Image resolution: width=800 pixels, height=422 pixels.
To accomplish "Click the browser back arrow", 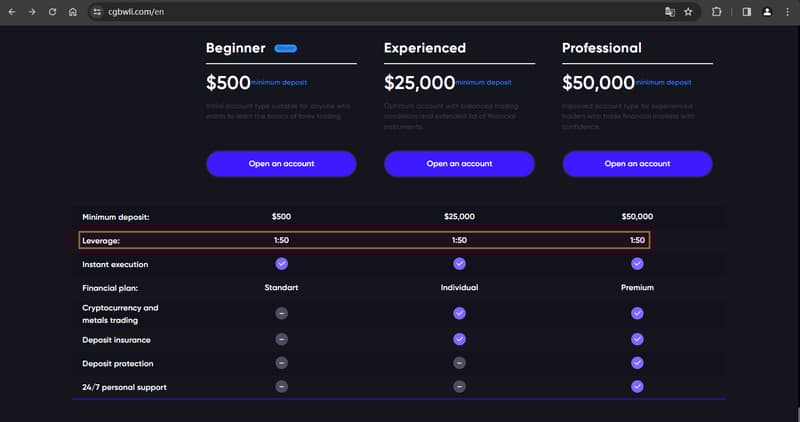I will 12,12.
